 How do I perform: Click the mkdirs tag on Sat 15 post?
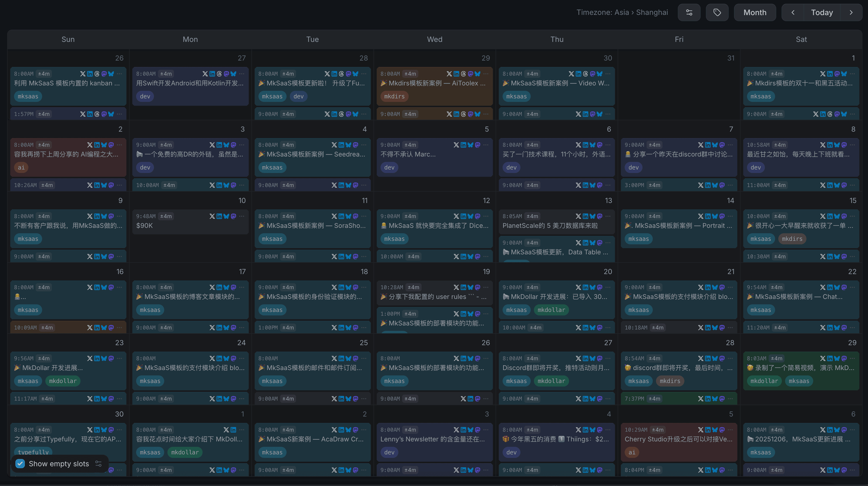[x=792, y=238]
